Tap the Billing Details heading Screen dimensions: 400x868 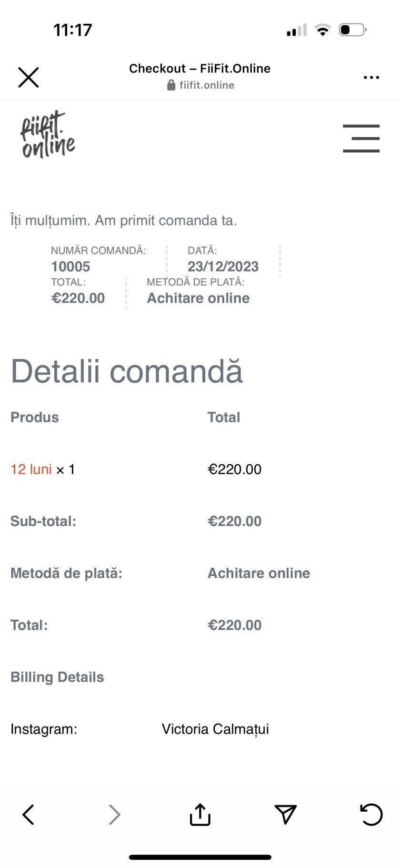(57, 677)
